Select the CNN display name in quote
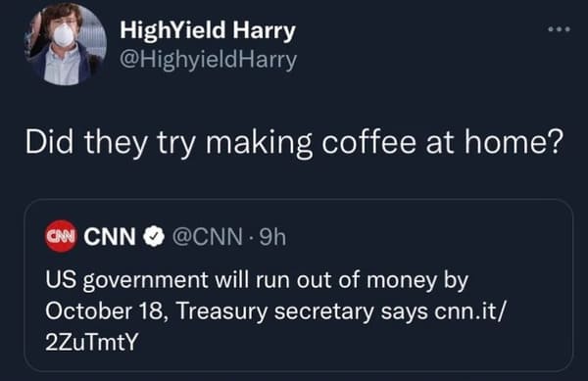The height and width of the screenshot is (381, 588). click(x=110, y=236)
